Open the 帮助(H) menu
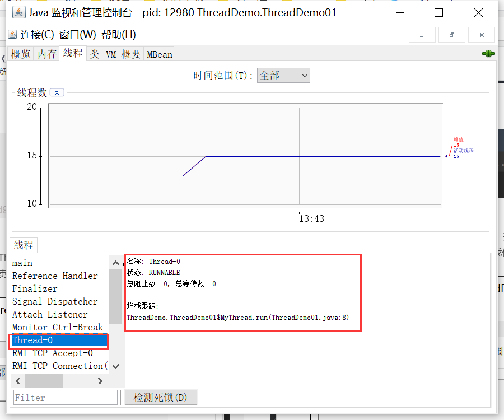Screen dimensions: 504x420 (119, 34)
